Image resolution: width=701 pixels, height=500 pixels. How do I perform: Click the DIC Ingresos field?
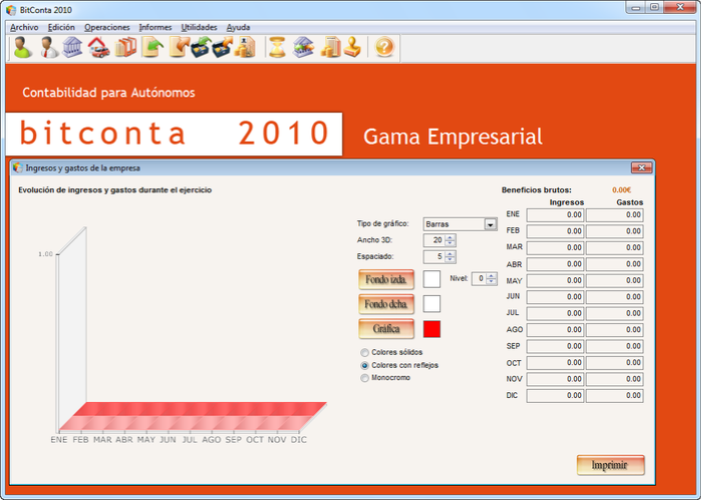pyautogui.click(x=555, y=396)
